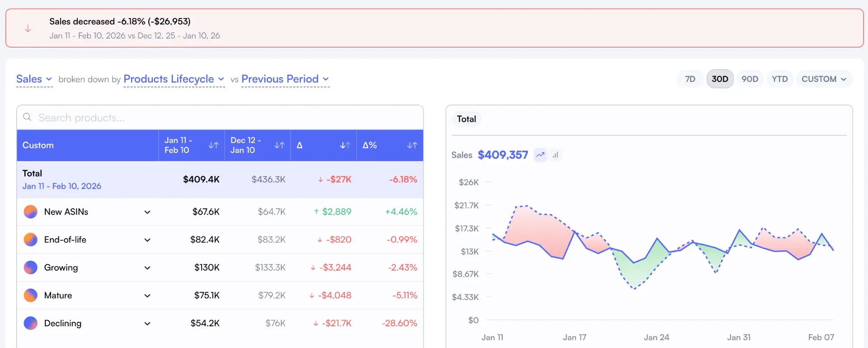Click the $76K Declining previous value
Image resolution: width=868 pixels, height=348 pixels.
click(x=275, y=323)
